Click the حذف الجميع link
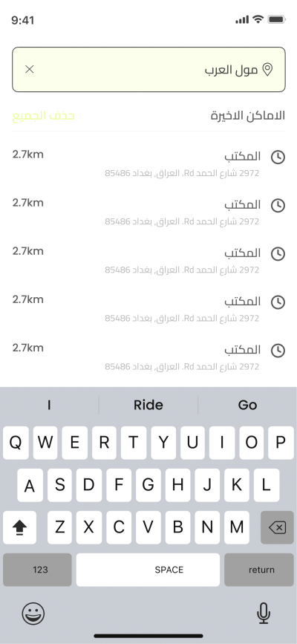The image size is (297, 644). tap(44, 116)
